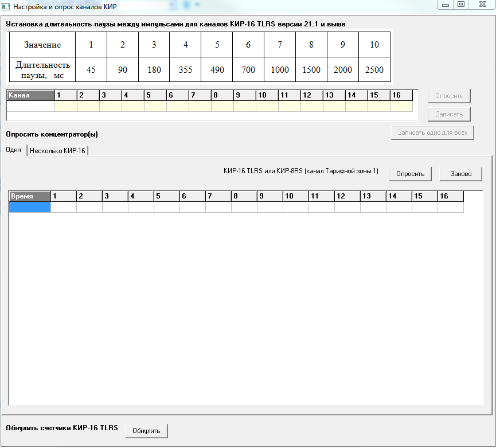Viewport: 496px width, 448px height.
Task: Switch to the Один tab
Action: click(x=14, y=150)
